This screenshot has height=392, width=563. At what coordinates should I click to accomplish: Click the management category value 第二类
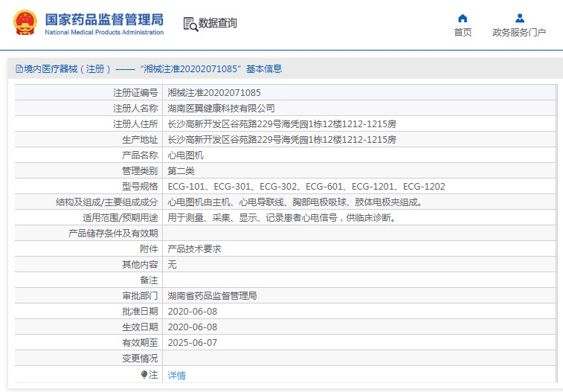181,171
